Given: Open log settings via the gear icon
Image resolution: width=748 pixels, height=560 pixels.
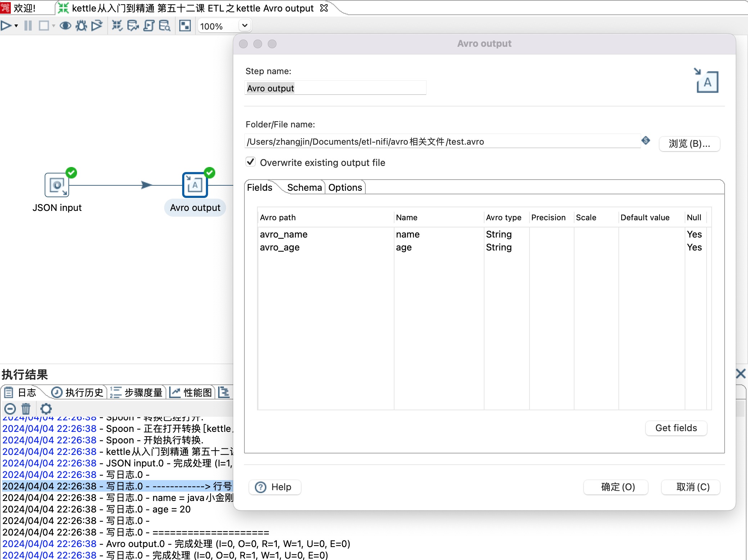Looking at the screenshot, I should [46, 408].
